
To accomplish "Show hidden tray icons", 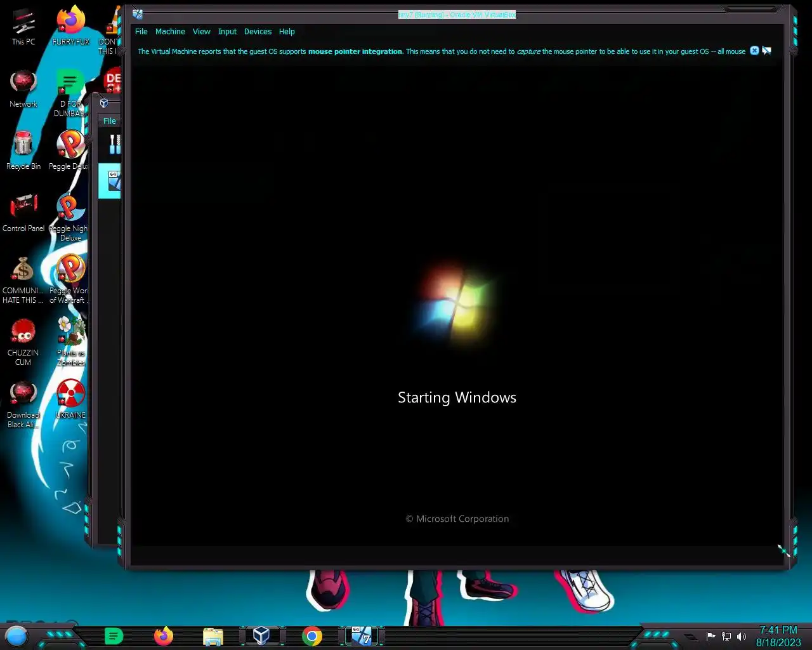I will click(691, 637).
